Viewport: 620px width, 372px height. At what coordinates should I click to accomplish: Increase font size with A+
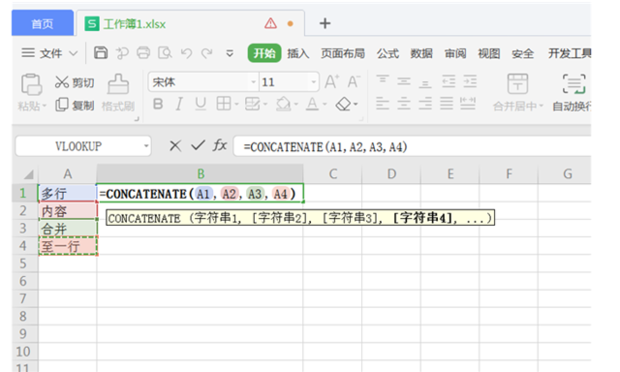point(331,82)
